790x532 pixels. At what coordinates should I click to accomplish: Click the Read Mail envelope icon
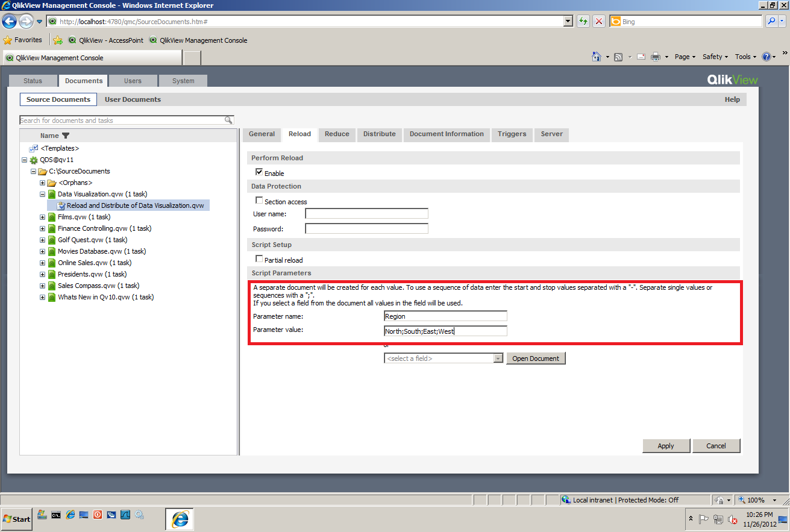pyautogui.click(x=641, y=57)
